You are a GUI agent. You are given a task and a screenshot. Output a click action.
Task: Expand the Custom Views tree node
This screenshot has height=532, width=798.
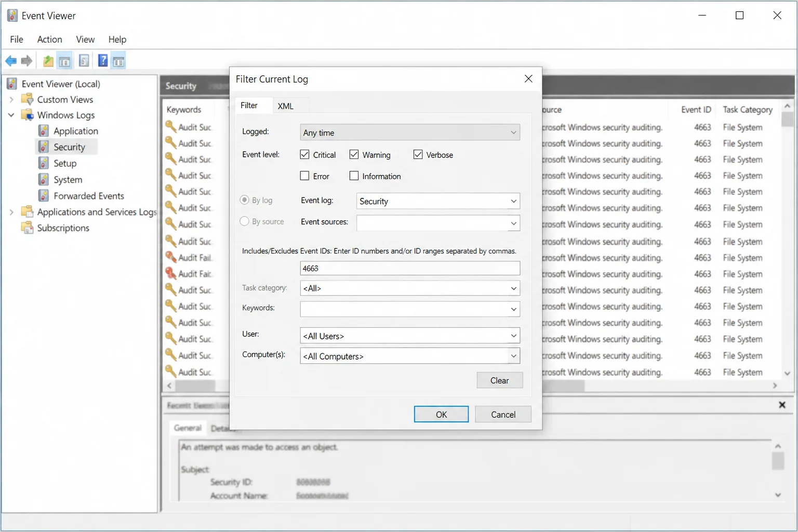11,99
